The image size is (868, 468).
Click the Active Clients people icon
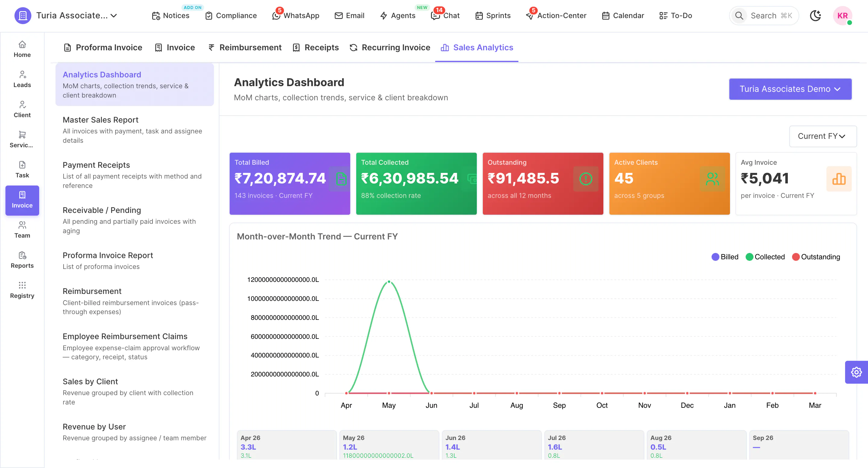pos(712,179)
